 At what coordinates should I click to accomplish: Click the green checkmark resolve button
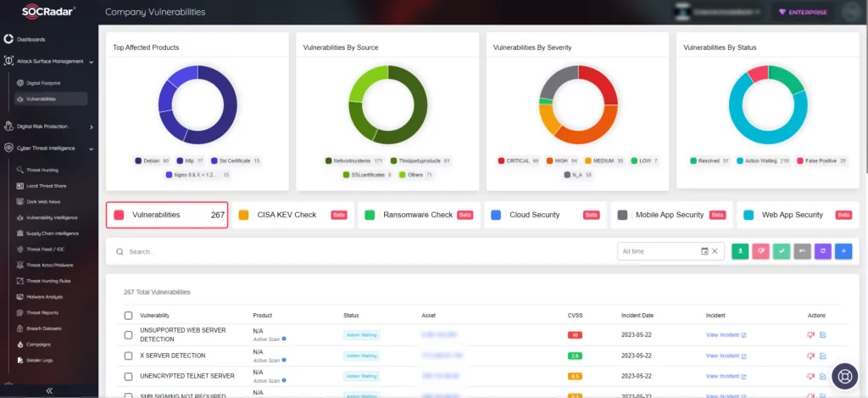point(782,251)
